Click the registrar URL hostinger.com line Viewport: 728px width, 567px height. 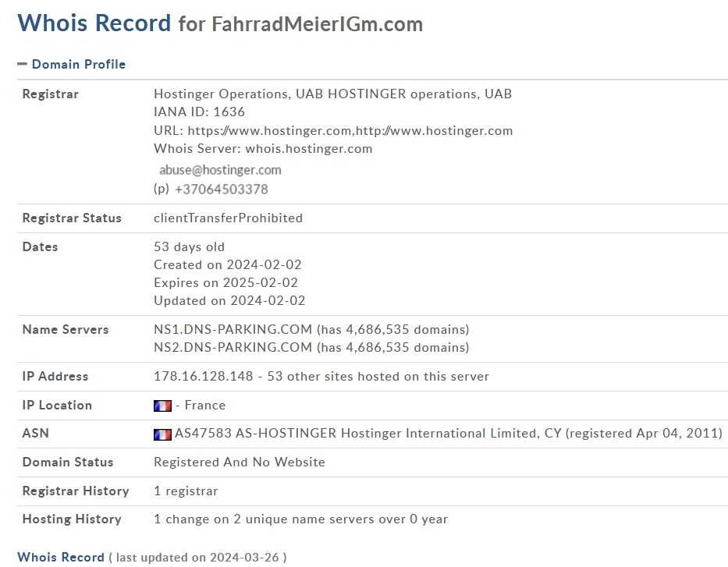(333, 131)
